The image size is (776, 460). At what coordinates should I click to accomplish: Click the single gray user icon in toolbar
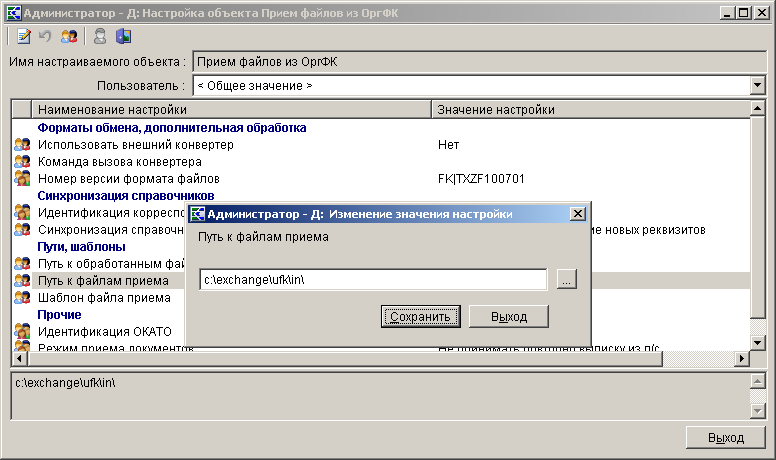click(100, 37)
